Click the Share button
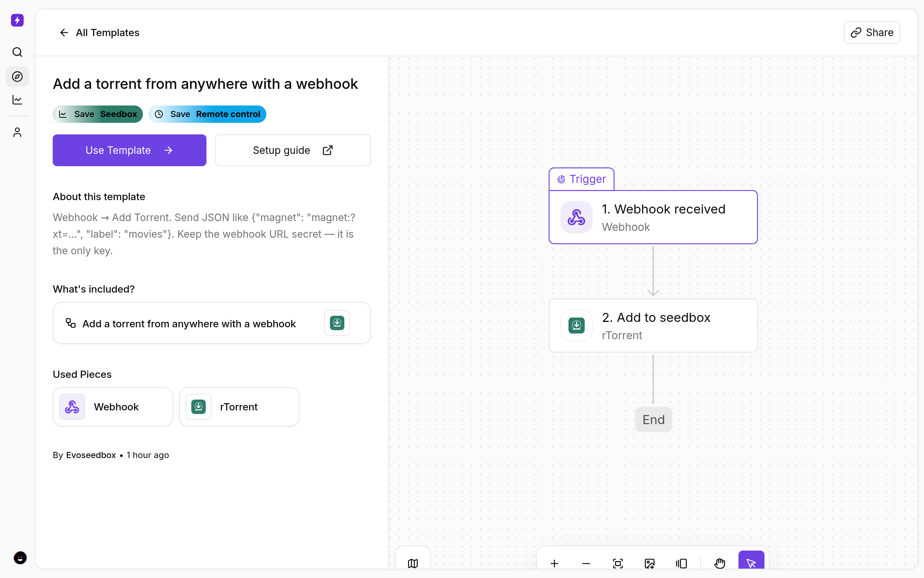This screenshot has width=924, height=578. (x=872, y=33)
